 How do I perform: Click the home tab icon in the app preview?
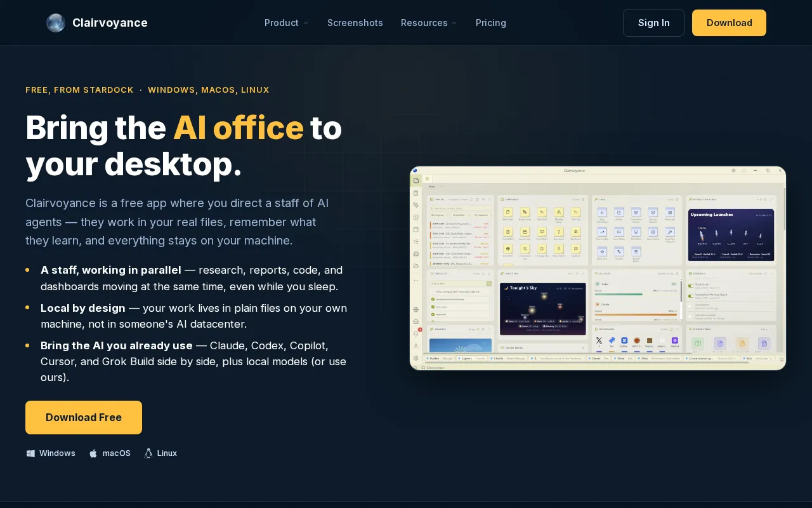pos(427,178)
